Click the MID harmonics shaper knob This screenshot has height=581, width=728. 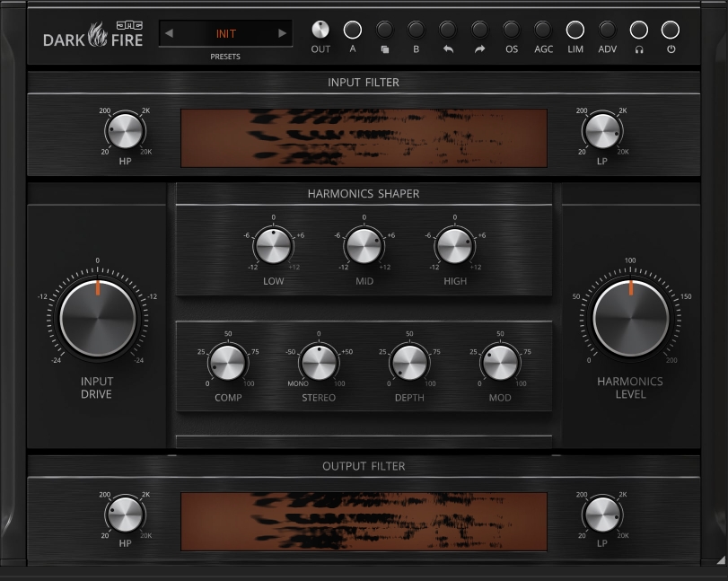pos(364,246)
